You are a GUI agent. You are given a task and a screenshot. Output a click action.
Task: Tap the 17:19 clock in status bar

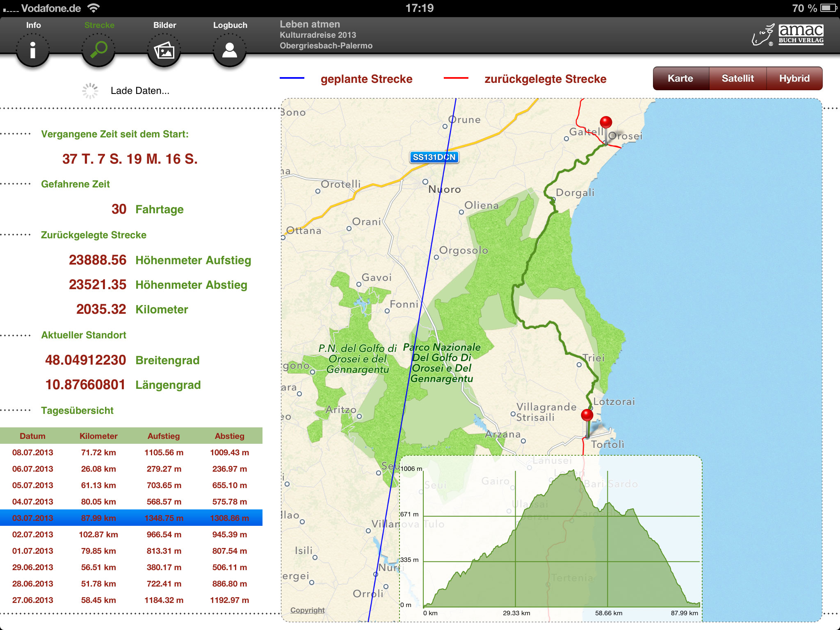pos(420,8)
